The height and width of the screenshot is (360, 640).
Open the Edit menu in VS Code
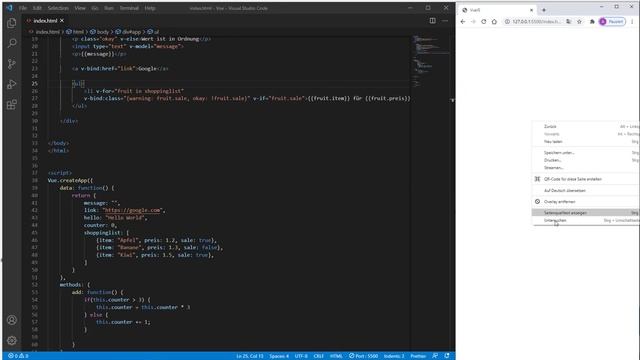37,8
